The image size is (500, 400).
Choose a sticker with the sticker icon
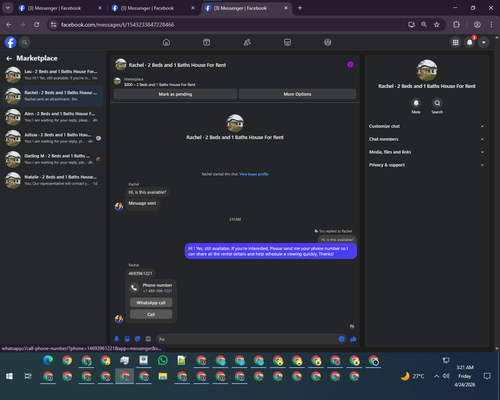click(138, 339)
